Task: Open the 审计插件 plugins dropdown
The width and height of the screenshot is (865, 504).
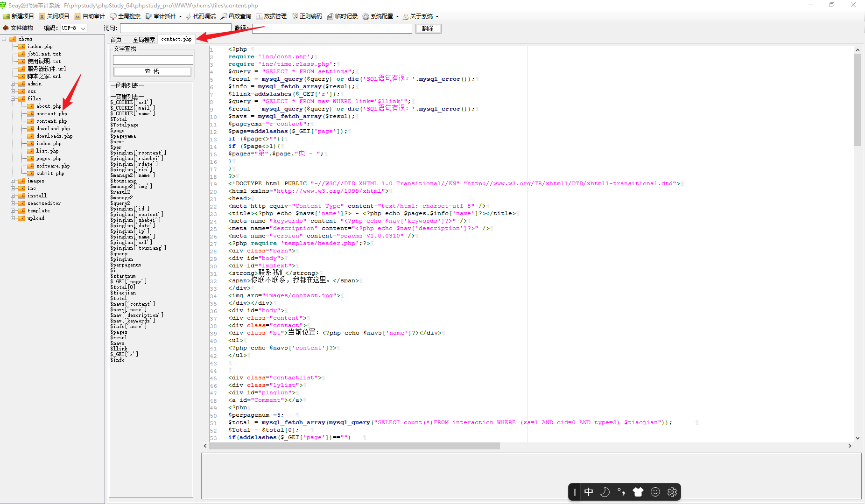Action: tap(164, 16)
